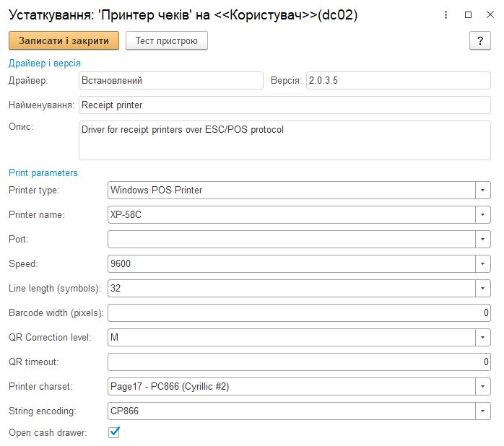
Task: Toggle the Open cash drawer checkbox
Action: pos(113,432)
